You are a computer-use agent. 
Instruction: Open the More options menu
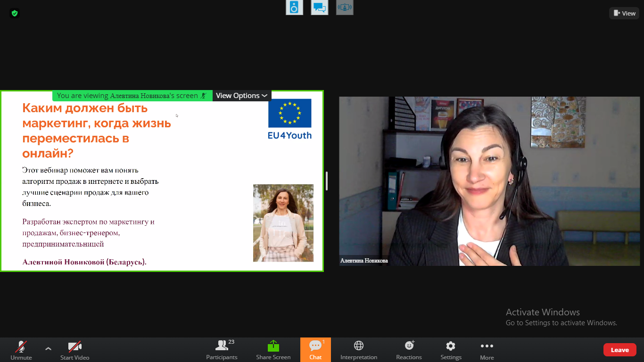(487, 350)
